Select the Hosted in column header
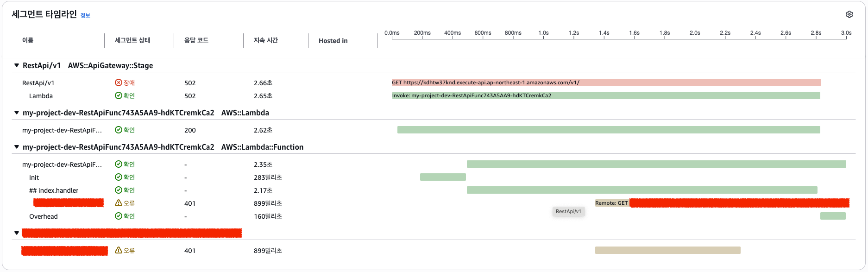This screenshot has height=272, width=868. [x=333, y=41]
